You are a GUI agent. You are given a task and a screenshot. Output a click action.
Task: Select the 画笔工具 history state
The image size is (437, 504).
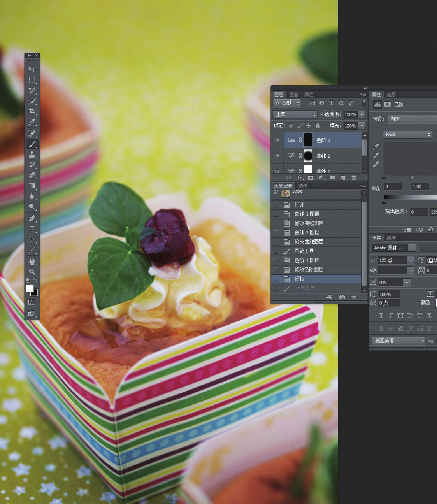304,251
